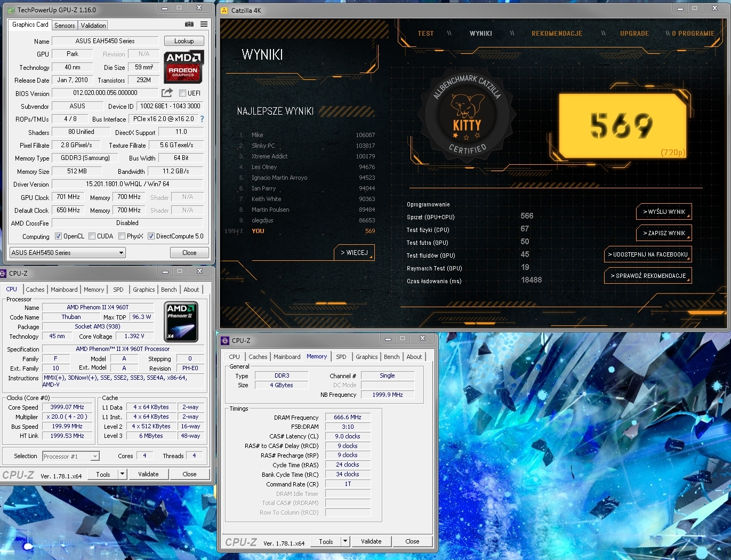Viewport: 731px width, 560px height.
Task: Toggle the OpenCL checkbox
Action: pos(58,236)
